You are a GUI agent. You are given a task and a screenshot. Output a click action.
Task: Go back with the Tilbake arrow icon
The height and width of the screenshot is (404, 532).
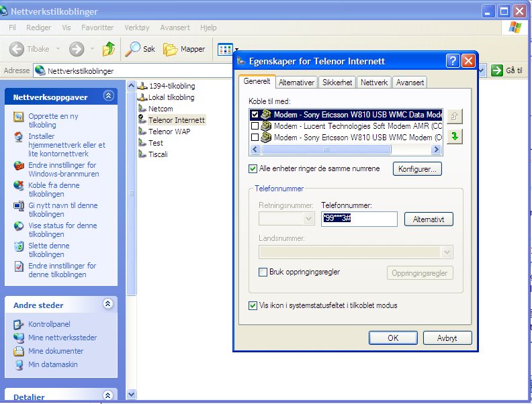click(16, 49)
